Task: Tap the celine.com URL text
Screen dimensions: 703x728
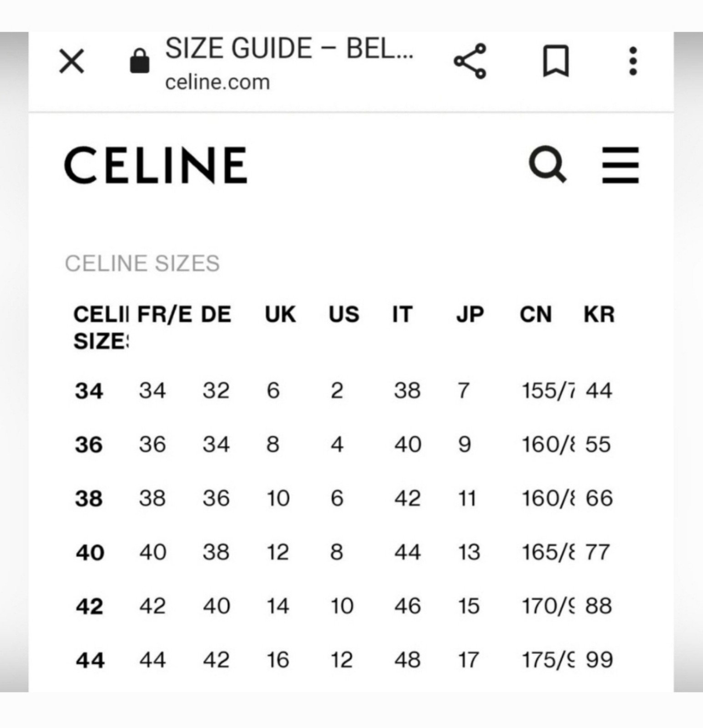Action: 217,82
